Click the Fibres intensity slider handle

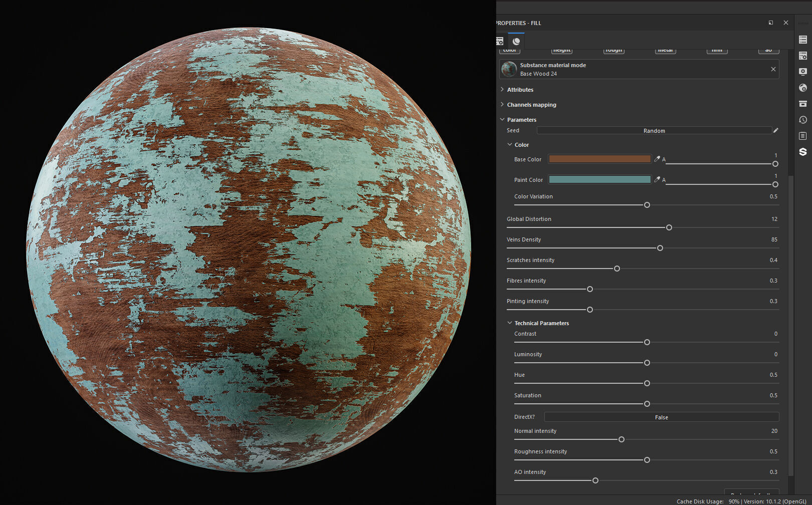[x=590, y=289]
